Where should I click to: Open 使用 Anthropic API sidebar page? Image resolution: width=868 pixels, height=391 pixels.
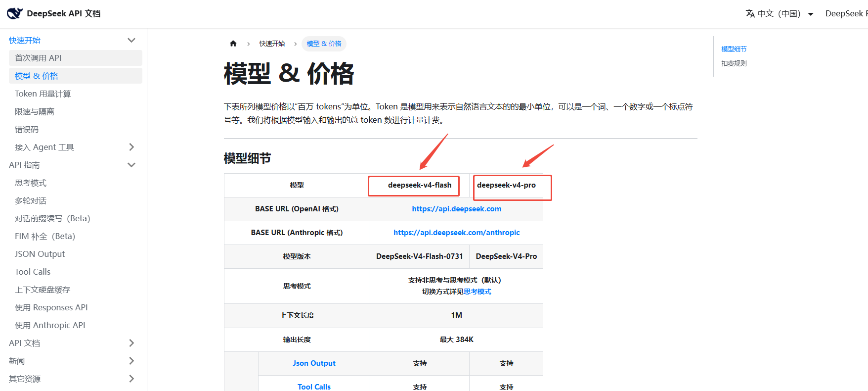pyautogui.click(x=76, y=325)
